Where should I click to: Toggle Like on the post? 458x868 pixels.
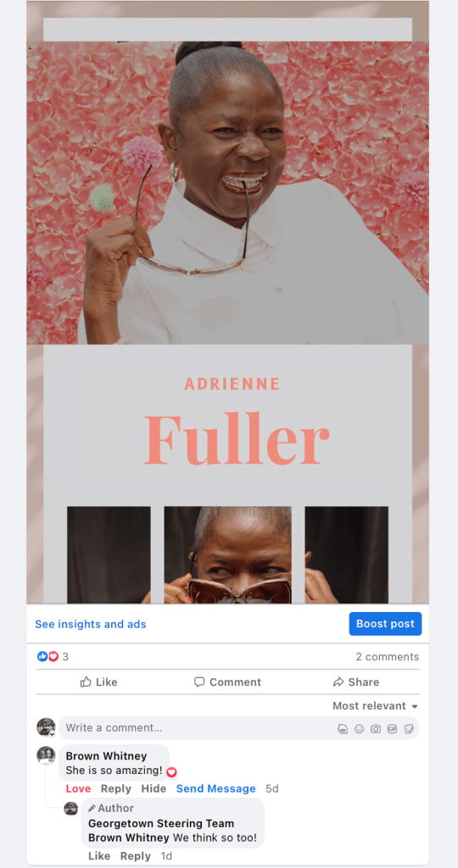[98, 682]
